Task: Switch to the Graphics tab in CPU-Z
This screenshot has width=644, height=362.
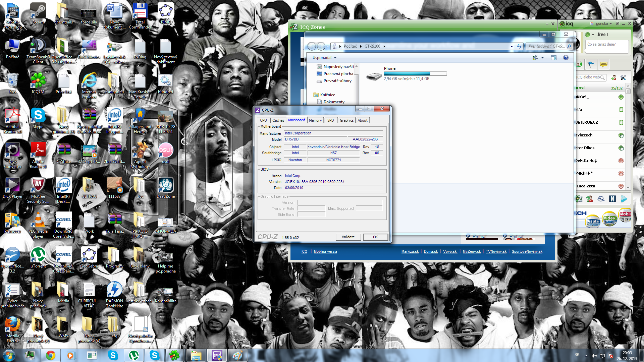Action: [x=346, y=120]
